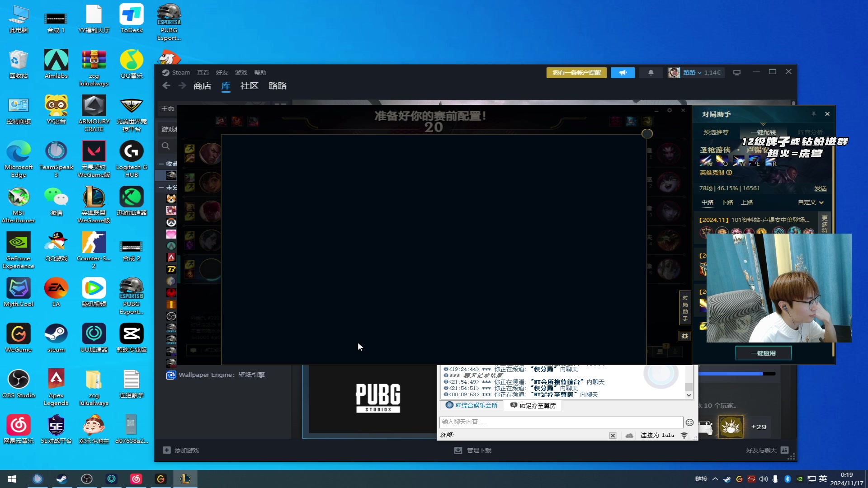The height and width of the screenshot is (488, 868).
Task: Click the Steam icon in the taskbar
Action: (62, 479)
